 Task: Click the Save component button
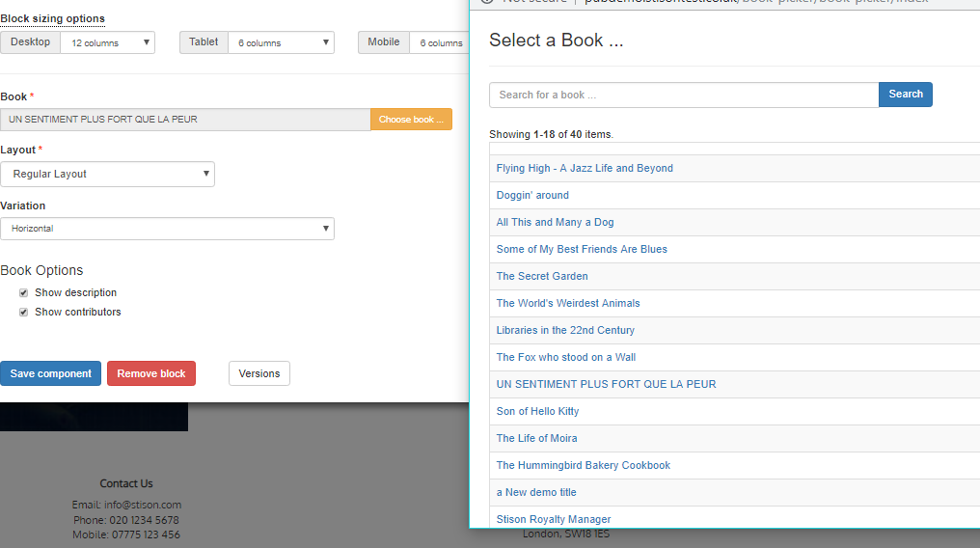tap(50, 373)
